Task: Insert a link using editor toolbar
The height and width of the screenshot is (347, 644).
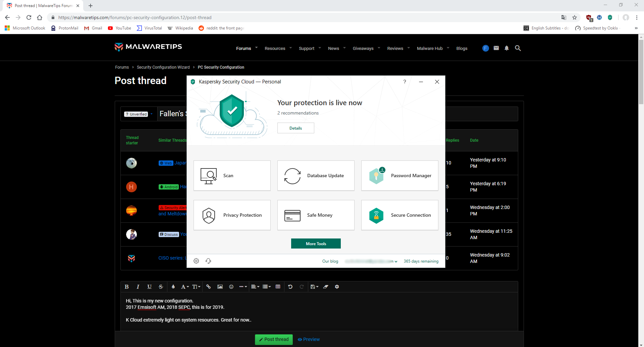Action: (x=209, y=287)
